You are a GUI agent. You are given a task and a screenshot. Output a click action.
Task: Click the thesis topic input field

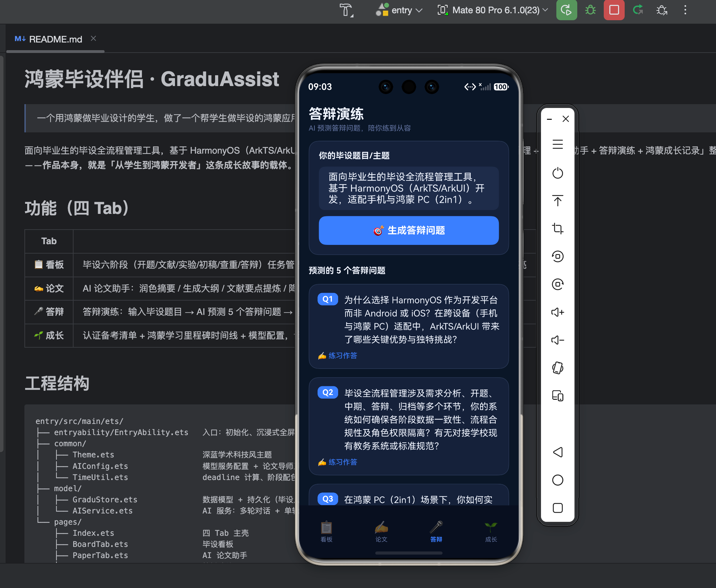(x=409, y=188)
